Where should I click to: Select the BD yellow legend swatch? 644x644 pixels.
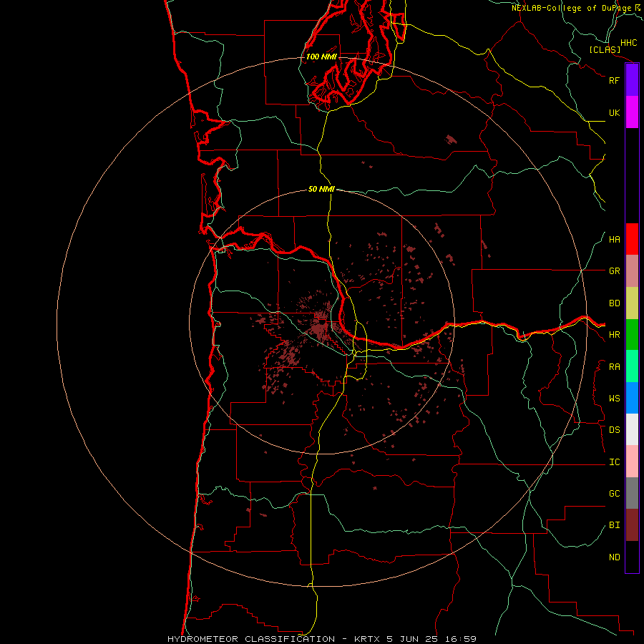click(x=632, y=303)
